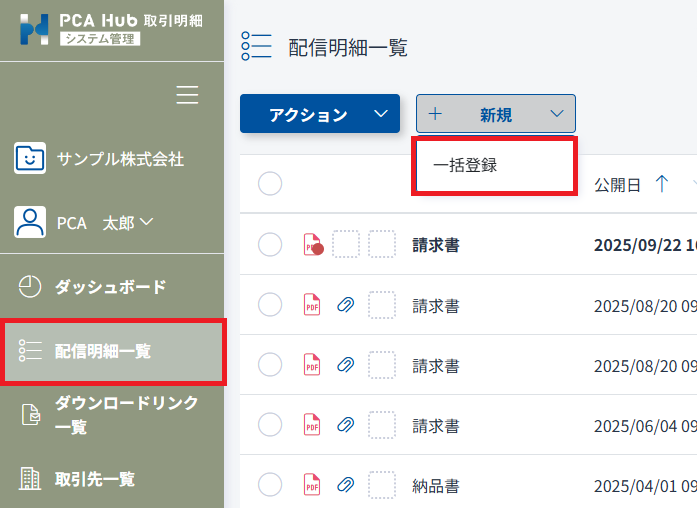
Task: Select the checkbox for the bold 請求書 row
Action: 270,245
